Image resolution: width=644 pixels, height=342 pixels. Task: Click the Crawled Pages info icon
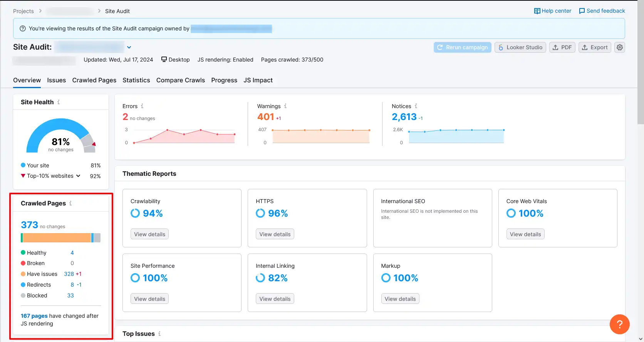coord(70,203)
